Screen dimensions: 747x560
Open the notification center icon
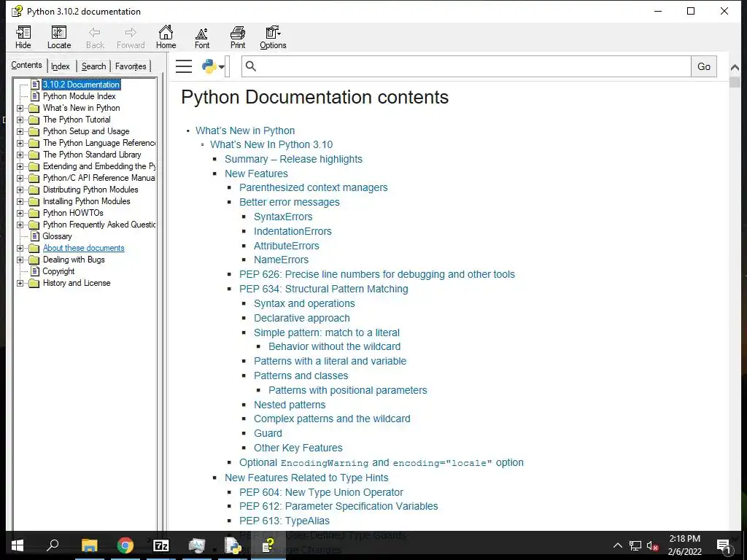click(x=724, y=546)
